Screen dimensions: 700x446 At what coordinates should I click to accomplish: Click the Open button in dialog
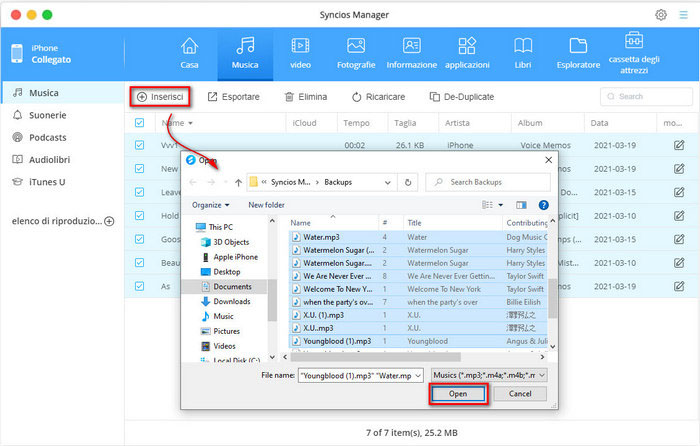(x=458, y=394)
